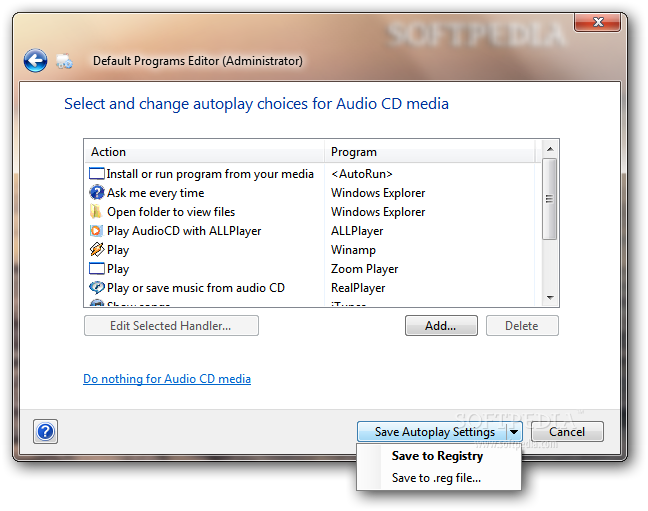
Task: Choose Save to Registry menu item
Action: [437, 456]
